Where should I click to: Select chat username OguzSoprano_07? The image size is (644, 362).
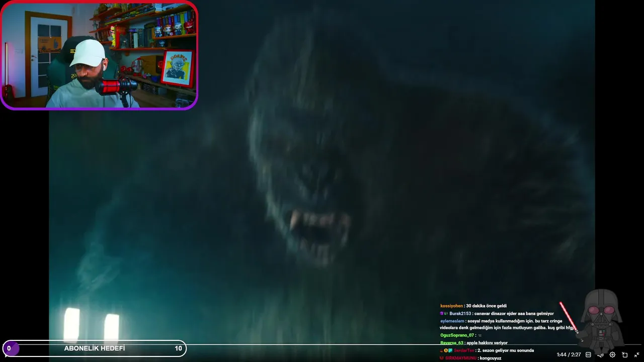pos(457,335)
